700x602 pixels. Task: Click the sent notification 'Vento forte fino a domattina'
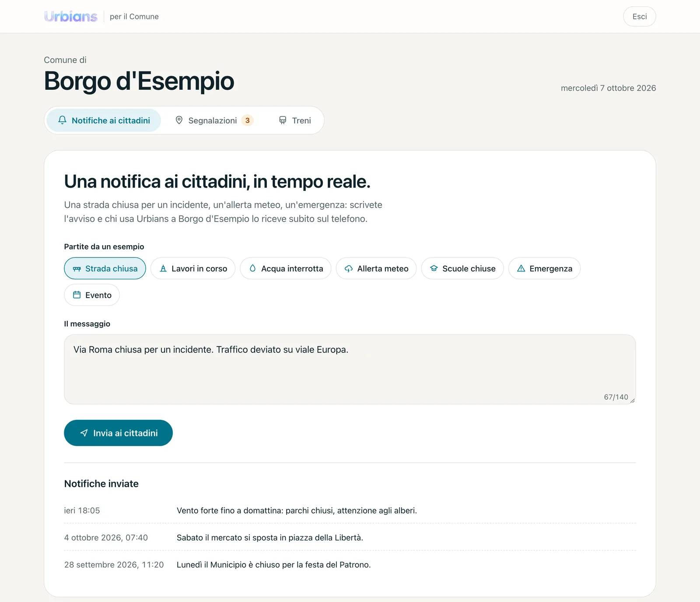click(x=297, y=510)
